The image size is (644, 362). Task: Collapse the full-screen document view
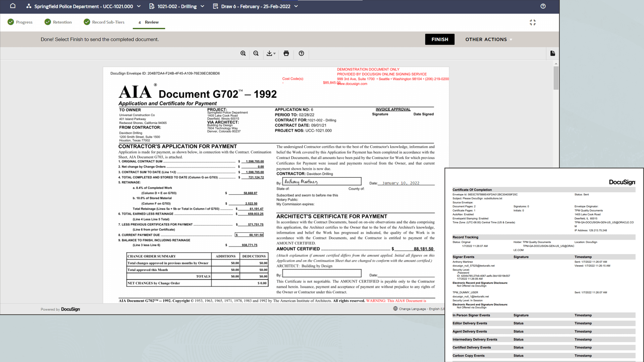click(x=533, y=22)
